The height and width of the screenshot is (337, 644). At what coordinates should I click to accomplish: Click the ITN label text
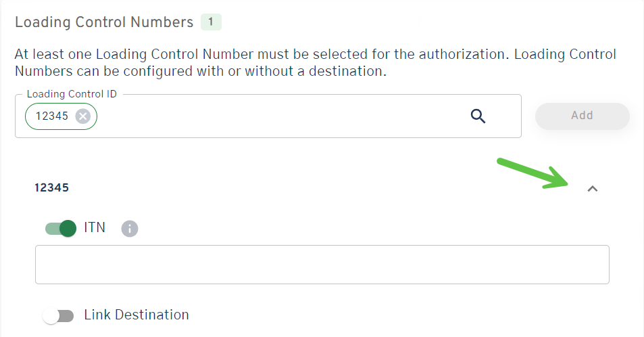[95, 227]
